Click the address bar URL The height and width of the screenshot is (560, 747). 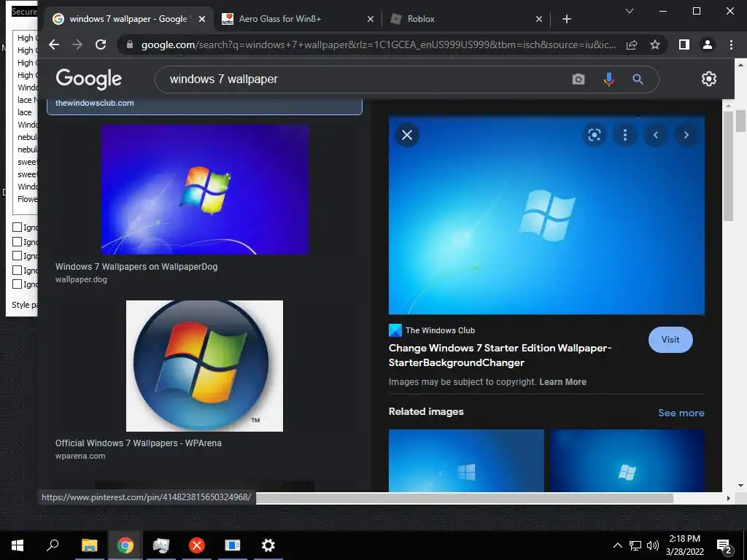pos(379,44)
